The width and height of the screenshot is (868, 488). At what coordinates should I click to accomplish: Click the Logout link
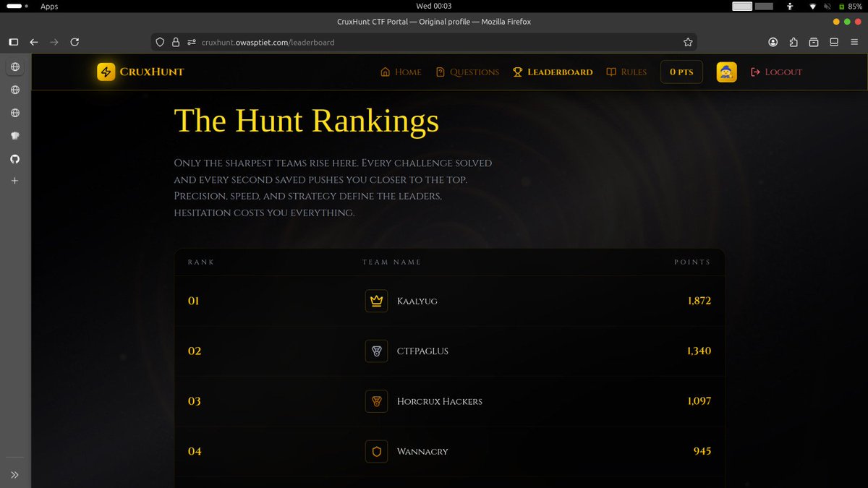(777, 72)
